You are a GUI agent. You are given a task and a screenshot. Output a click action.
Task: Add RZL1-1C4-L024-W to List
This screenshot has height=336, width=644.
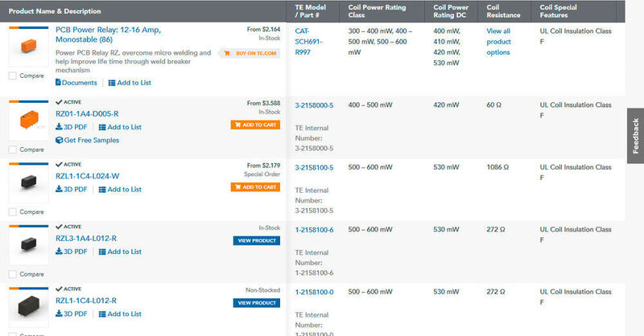coord(120,190)
